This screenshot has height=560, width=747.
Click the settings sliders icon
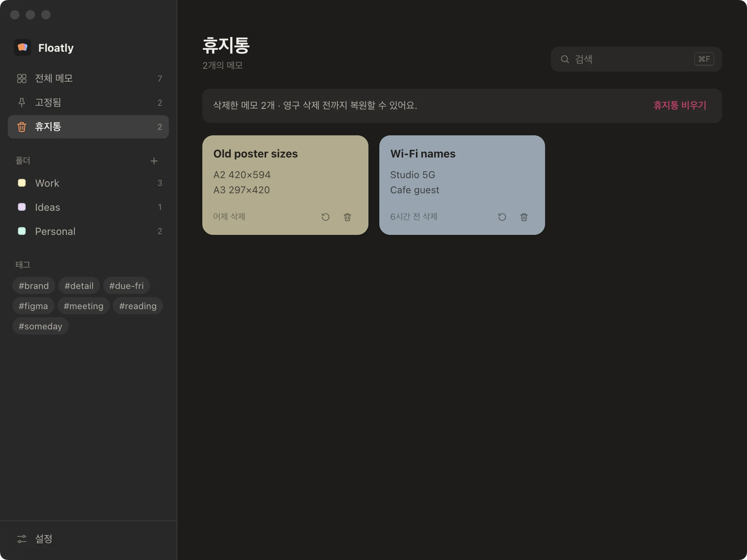click(22, 539)
